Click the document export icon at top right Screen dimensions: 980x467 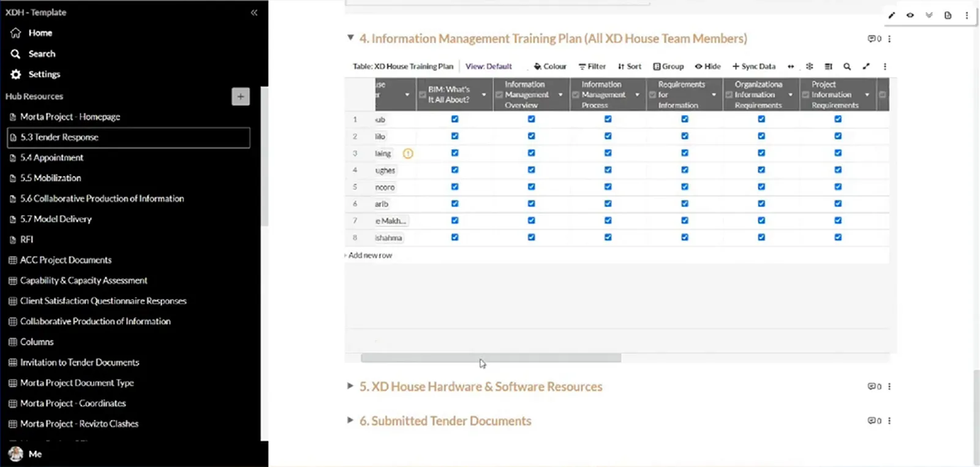click(x=948, y=15)
